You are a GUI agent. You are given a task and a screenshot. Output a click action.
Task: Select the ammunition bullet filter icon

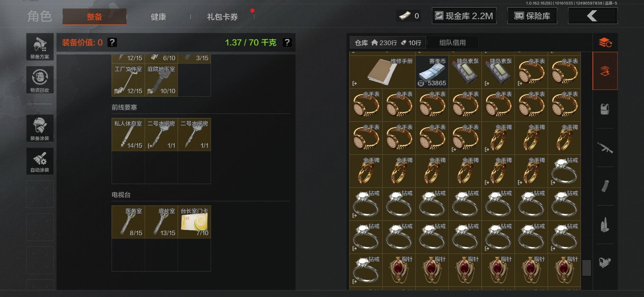click(605, 225)
